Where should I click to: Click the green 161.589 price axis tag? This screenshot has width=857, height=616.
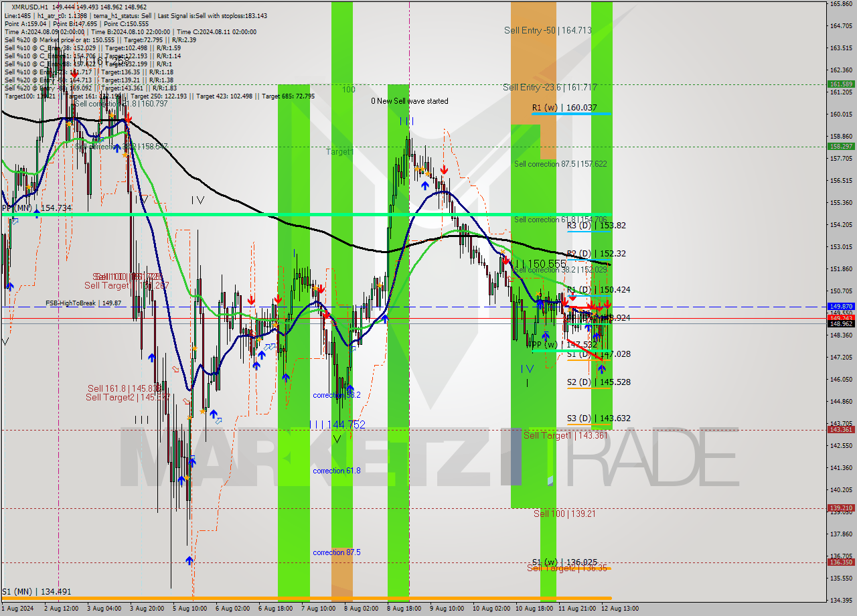click(841, 84)
